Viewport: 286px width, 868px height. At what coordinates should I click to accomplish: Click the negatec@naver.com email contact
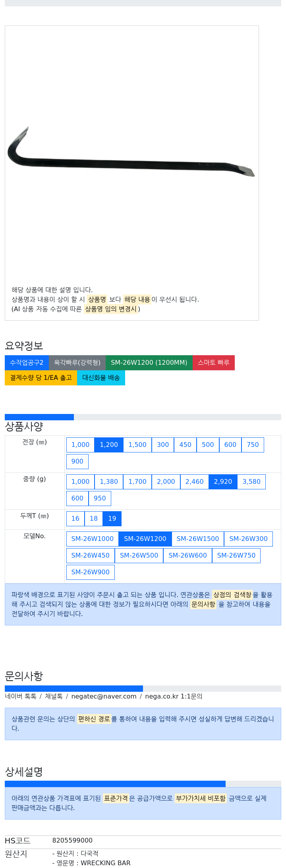[104, 697]
